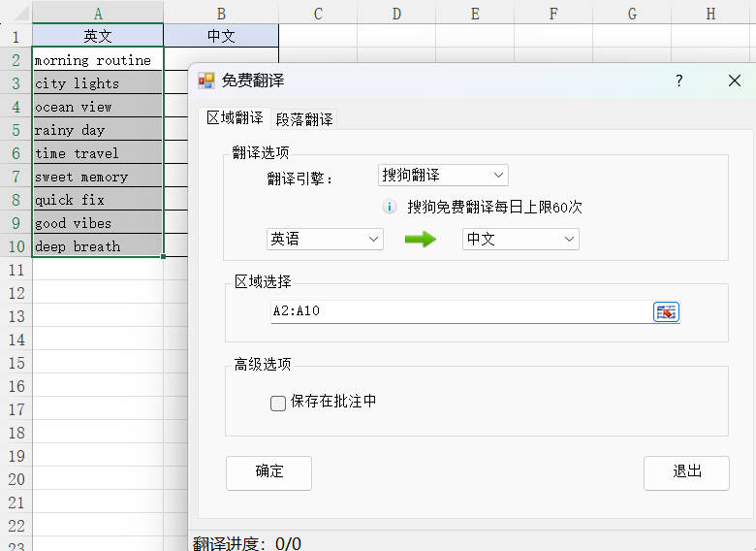Switch to the 段落翻译 tab

click(x=304, y=119)
